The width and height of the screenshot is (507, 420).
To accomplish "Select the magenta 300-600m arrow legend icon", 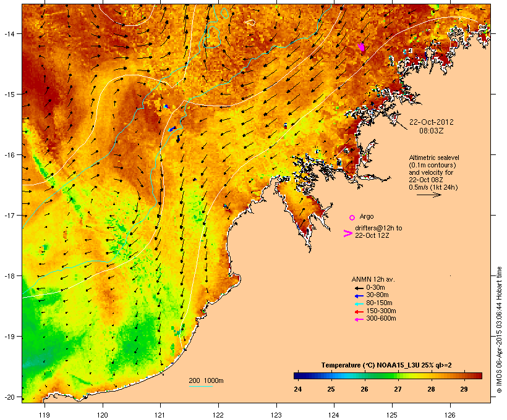I will coord(359,319).
